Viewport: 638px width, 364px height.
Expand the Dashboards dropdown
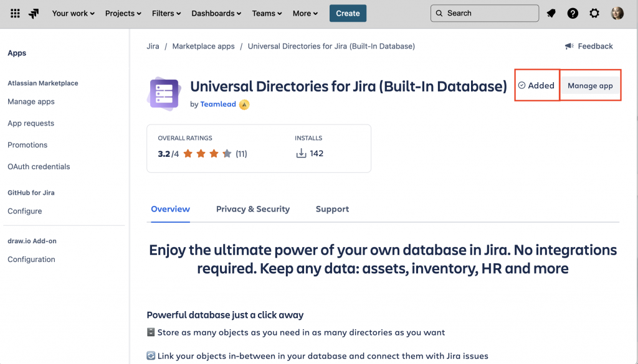216,14
